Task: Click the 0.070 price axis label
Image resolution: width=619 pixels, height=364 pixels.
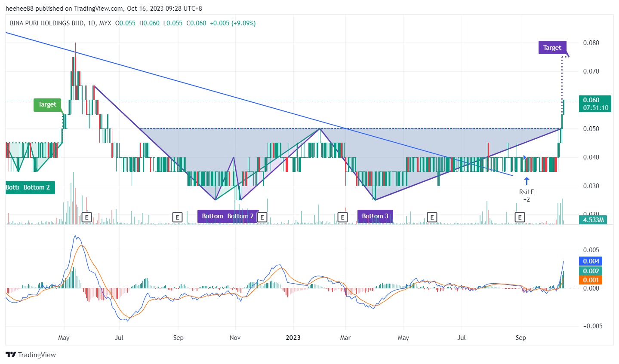Action: 591,71
